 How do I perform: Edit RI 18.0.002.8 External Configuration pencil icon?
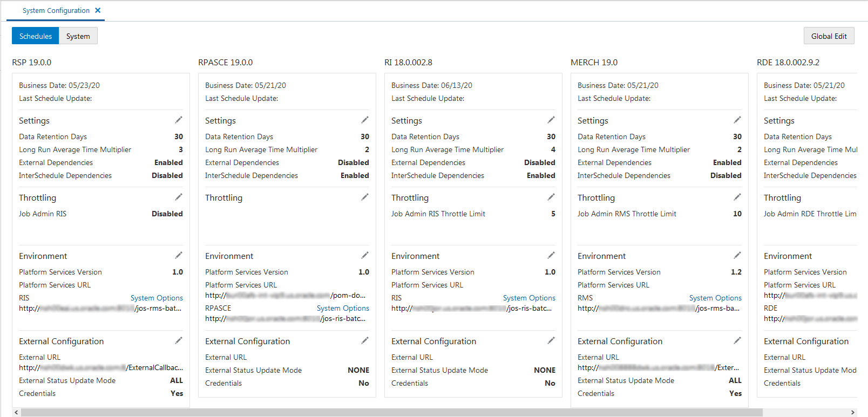click(551, 340)
